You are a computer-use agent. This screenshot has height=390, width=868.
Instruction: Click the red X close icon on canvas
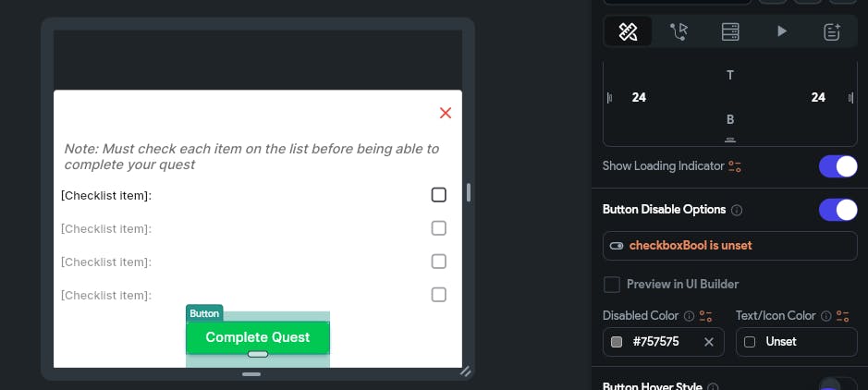[446, 113]
